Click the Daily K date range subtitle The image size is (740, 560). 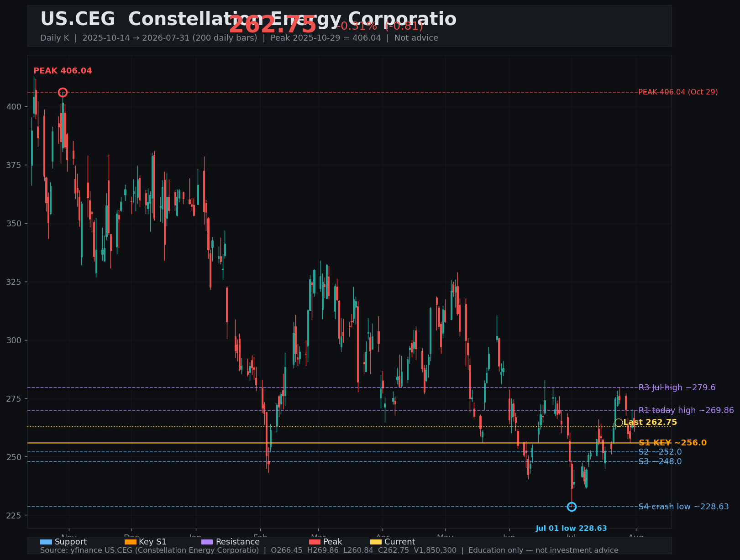(x=239, y=38)
